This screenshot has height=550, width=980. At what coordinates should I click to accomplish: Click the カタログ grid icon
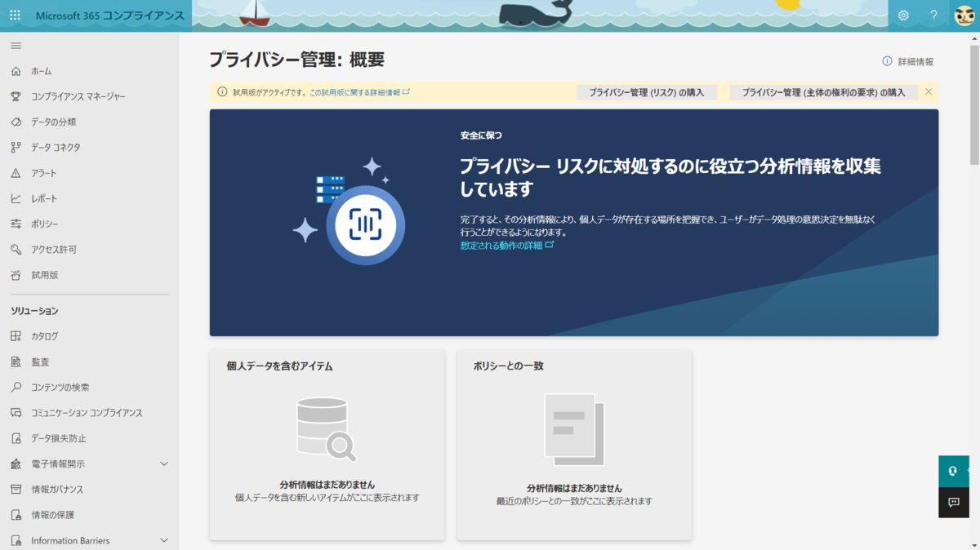16,335
